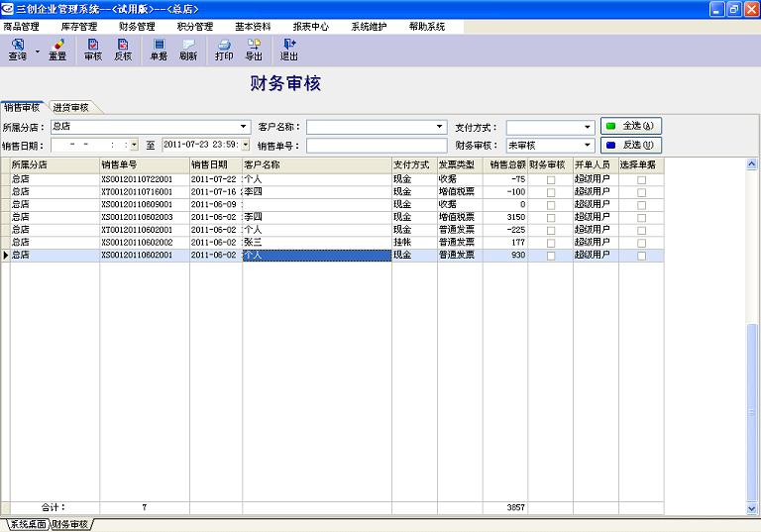Click the 审核 (audit) toolbar icon
This screenshot has height=532, width=761.
(x=93, y=50)
